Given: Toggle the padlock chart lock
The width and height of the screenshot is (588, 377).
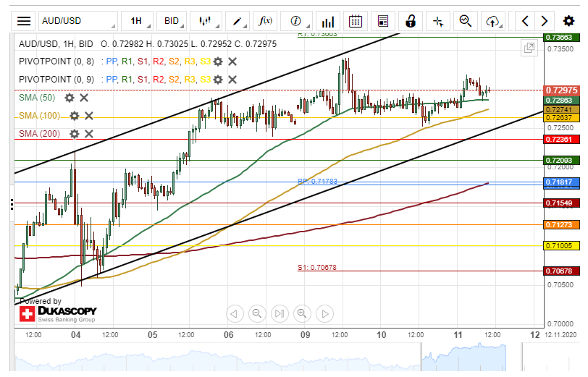Looking at the screenshot, I should (411, 21).
